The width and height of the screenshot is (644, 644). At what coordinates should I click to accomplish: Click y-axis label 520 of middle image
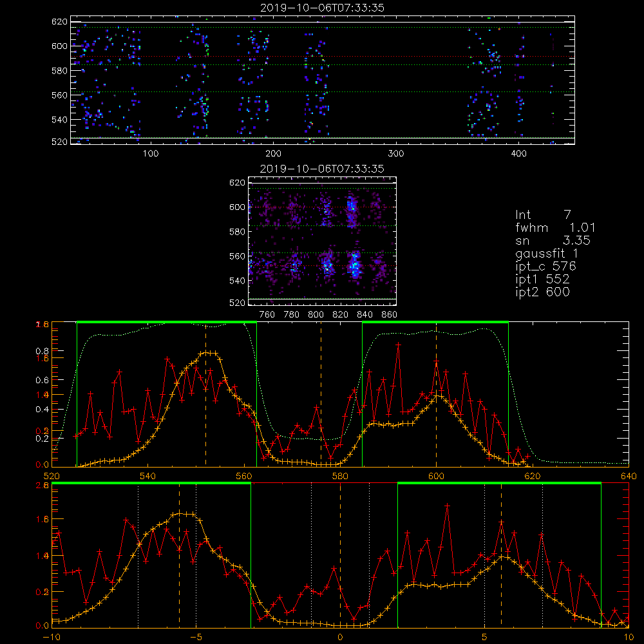(x=237, y=303)
